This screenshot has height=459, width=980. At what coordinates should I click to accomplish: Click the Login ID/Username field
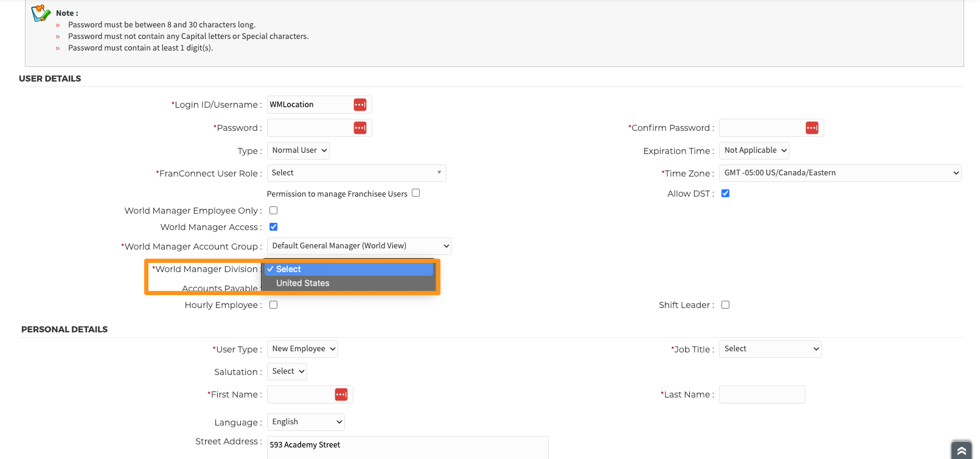click(319, 105)
